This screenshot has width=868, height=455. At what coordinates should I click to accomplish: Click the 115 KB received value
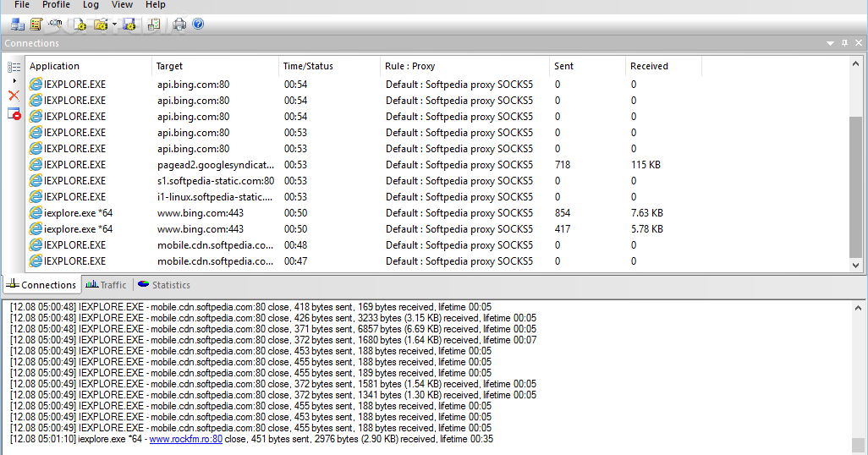[x=646, y=165]
